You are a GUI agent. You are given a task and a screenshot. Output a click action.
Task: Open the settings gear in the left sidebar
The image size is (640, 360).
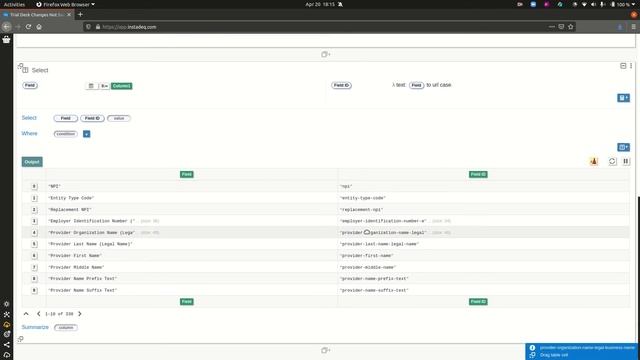pyautogui.click(x=7, y=304)
